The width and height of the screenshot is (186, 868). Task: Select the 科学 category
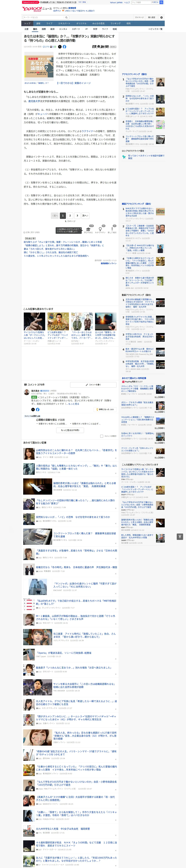coord(95,29)
